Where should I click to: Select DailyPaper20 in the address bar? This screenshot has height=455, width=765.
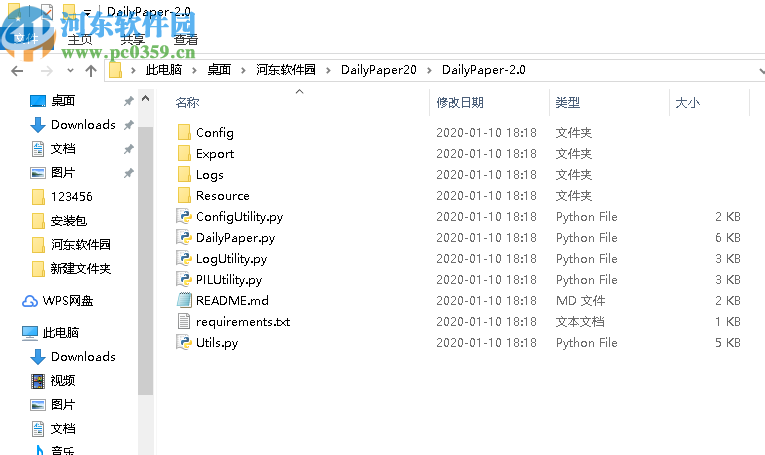pyautogui.click(x=379, y=70)
